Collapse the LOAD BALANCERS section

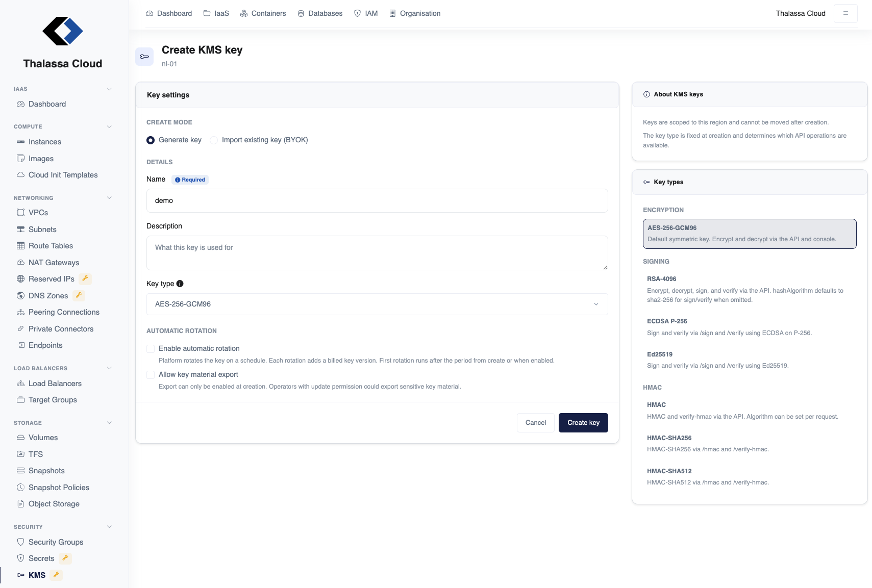(109, 368)
